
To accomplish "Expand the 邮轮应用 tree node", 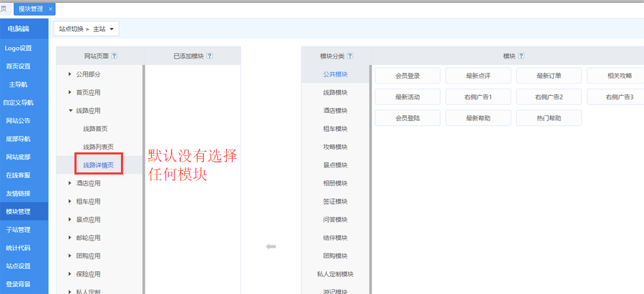I will click(x=70, y=238).
